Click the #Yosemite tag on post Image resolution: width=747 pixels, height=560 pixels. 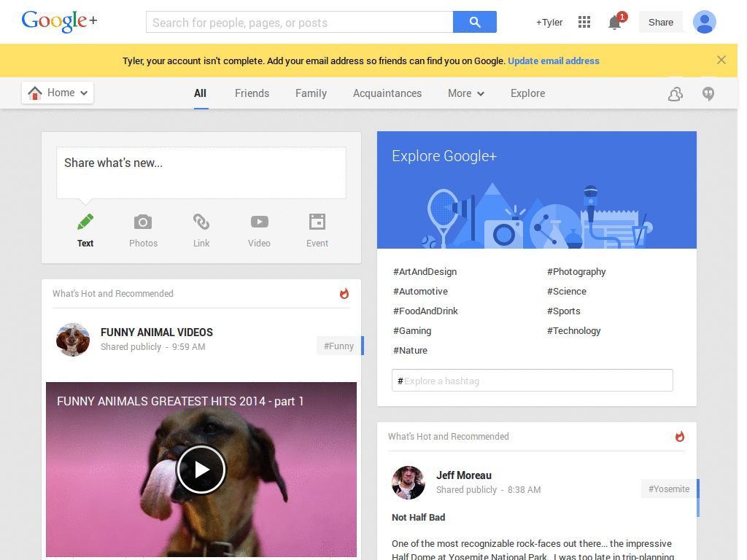click(669, 489)
